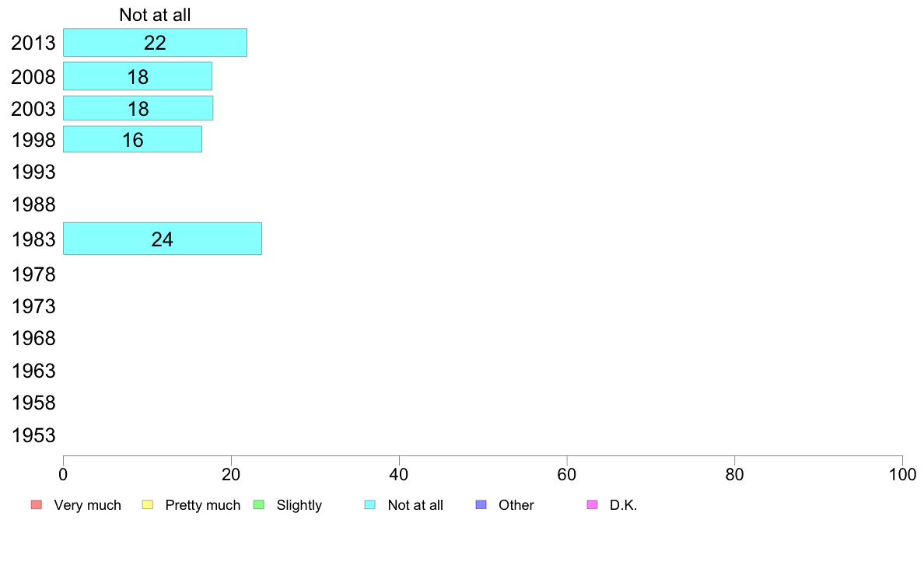
Task: Select the 1998 bar showing 16
Action: tap(132, 139)
